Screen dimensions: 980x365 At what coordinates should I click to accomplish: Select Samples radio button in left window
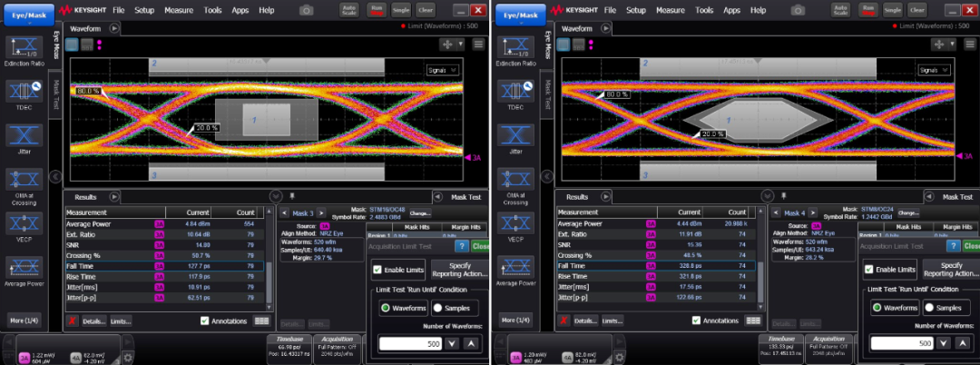437,308
